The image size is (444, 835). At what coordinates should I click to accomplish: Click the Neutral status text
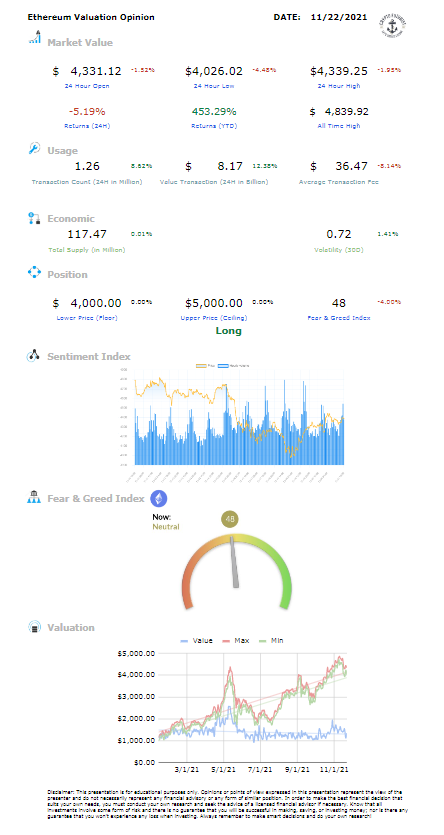point(166,527)
